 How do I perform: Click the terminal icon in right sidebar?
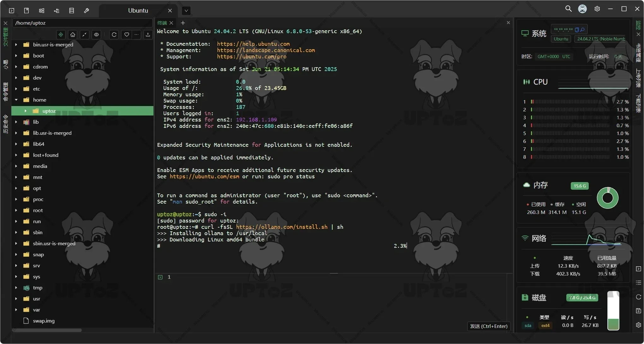point(639,269)
